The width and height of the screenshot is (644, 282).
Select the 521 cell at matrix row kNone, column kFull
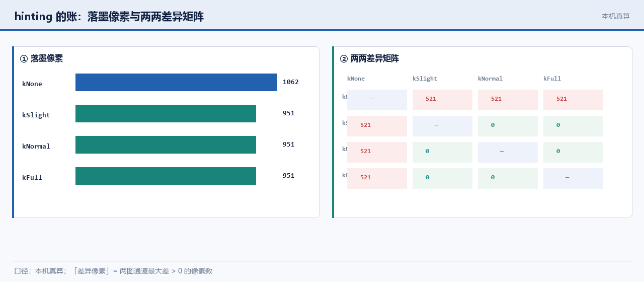[x=573, y=100]
